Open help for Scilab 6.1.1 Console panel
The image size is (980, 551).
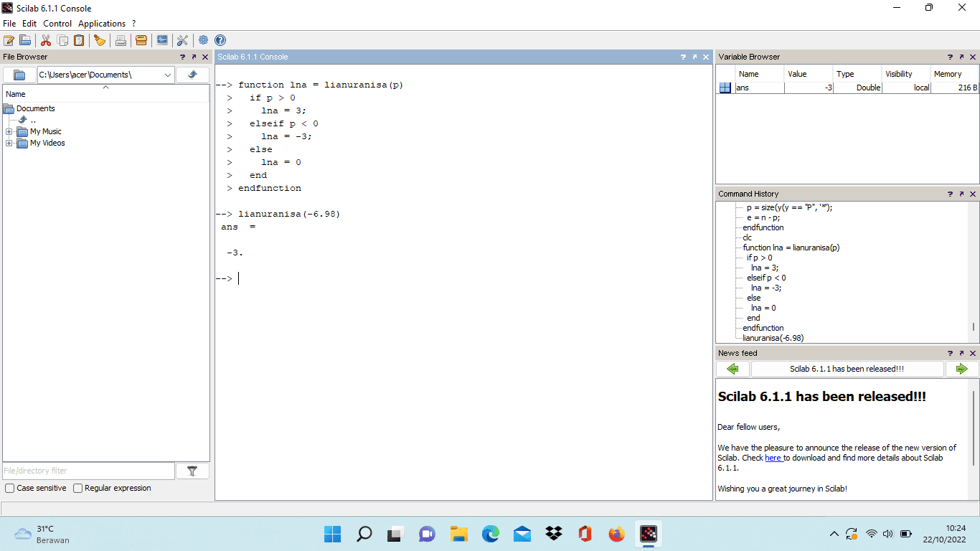click(x=684, y=57)
